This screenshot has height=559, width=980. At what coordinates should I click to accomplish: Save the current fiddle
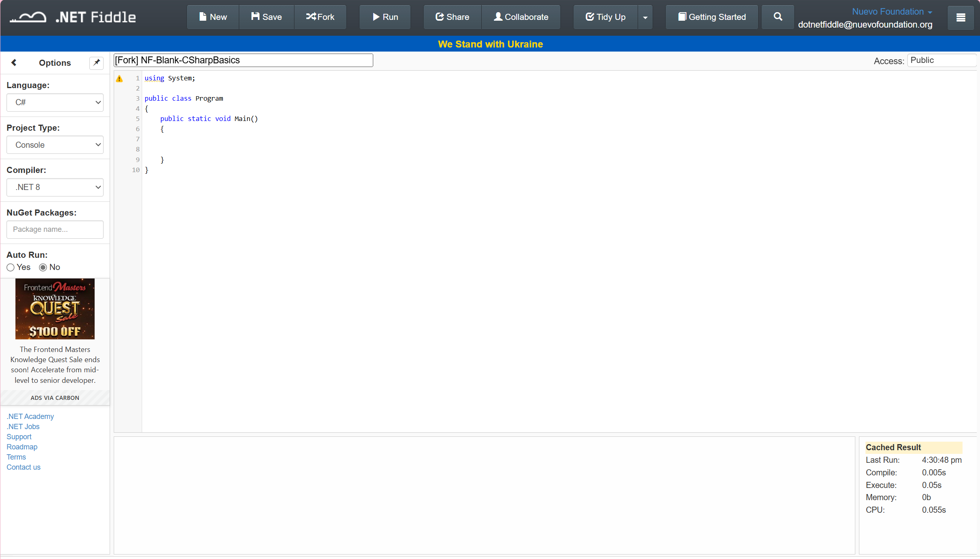(266, 17)
